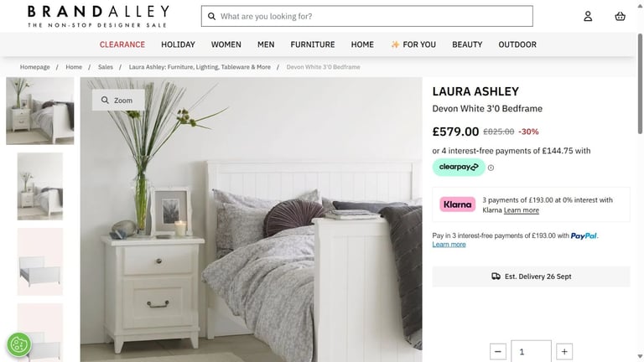Decrease quantity with minus button
Screen dimensions: 644x362
click(498, 352)
